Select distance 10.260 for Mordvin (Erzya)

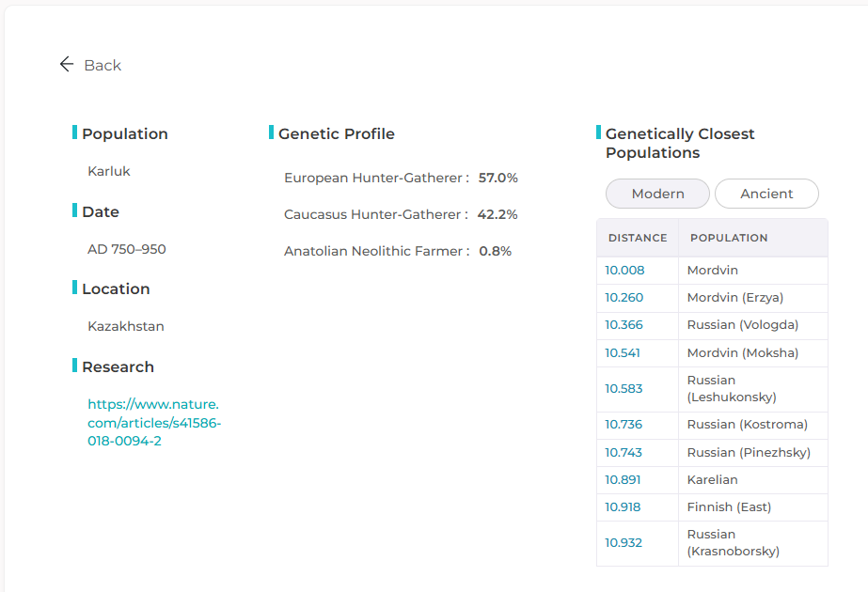point(623,298)
